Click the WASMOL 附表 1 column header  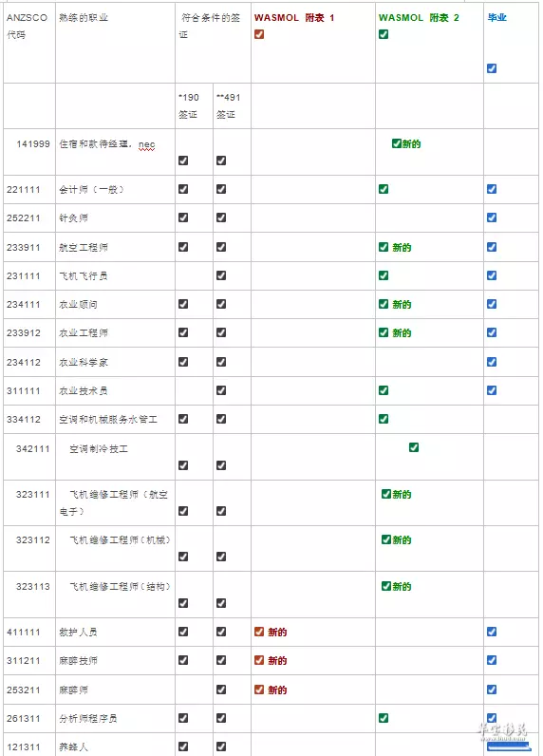[294, 18]
